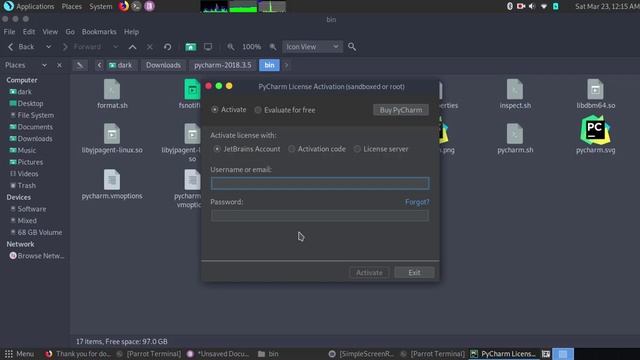Click the network tray icon
The width and height of the screenshot is (640, 360).
pyautogui.click(x=544, y=6)
